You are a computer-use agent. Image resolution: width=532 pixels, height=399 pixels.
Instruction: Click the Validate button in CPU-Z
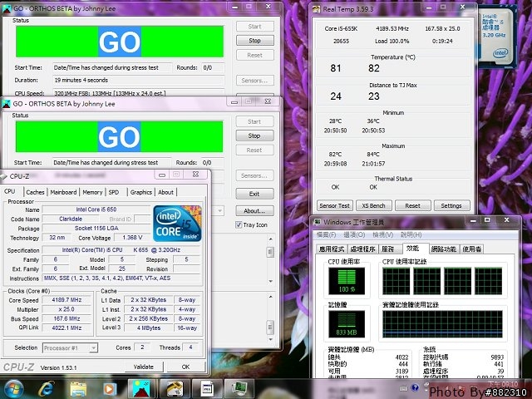pyautogui.click(x=144, y=367)
